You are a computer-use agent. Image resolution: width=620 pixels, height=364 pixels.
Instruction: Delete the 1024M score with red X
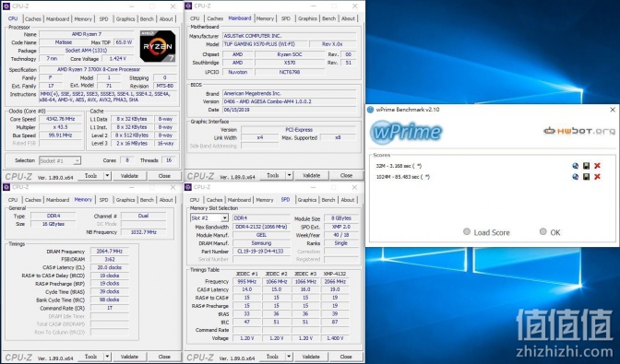coord(597,177)
